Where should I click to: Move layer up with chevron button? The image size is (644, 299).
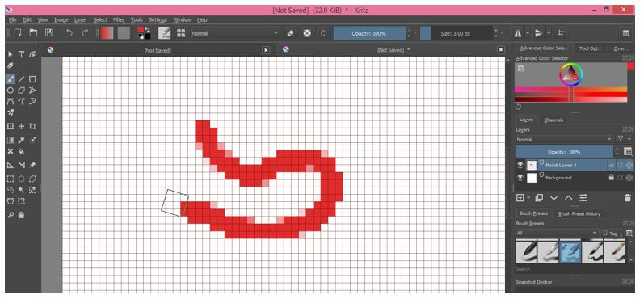568,198
